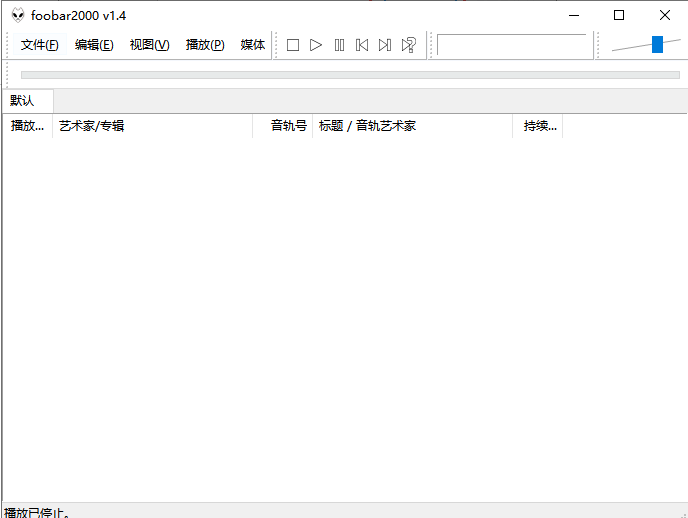Image resolution: width=688 pixels, height=518 pixels.
Task: Pause playback using the Pause icon
Action: [339, 45]
